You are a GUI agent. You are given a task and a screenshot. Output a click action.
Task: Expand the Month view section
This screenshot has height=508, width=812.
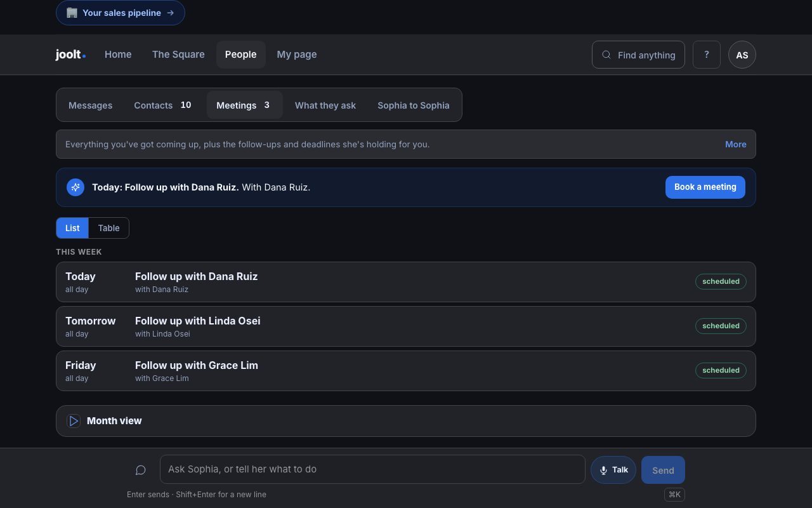tap(406, 421)
